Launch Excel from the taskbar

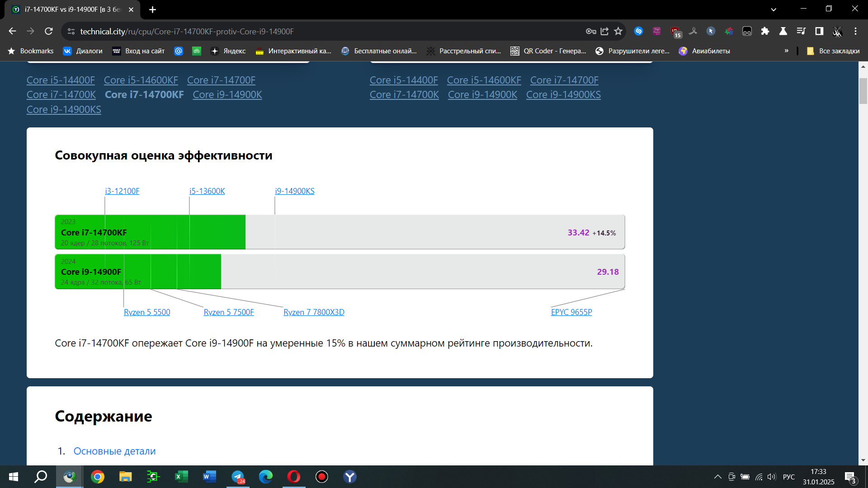point(181,477)
